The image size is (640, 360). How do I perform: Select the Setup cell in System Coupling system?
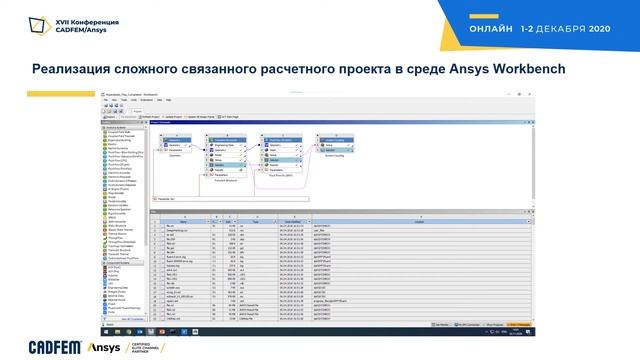pos(337,145)
